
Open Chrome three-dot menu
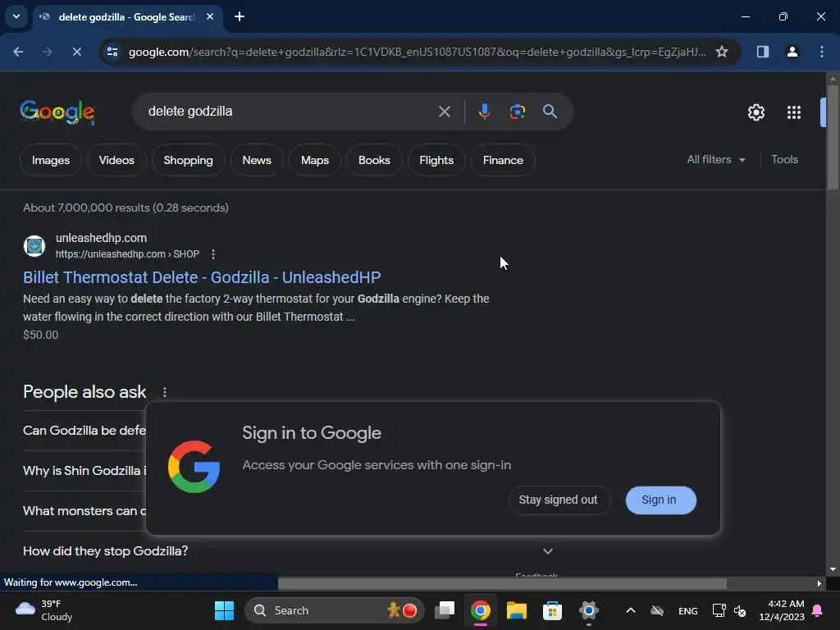[822, 52]
